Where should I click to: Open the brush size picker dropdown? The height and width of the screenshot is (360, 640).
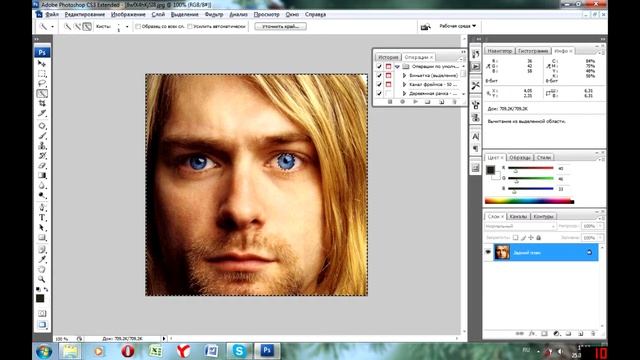(x=127, y=27)
